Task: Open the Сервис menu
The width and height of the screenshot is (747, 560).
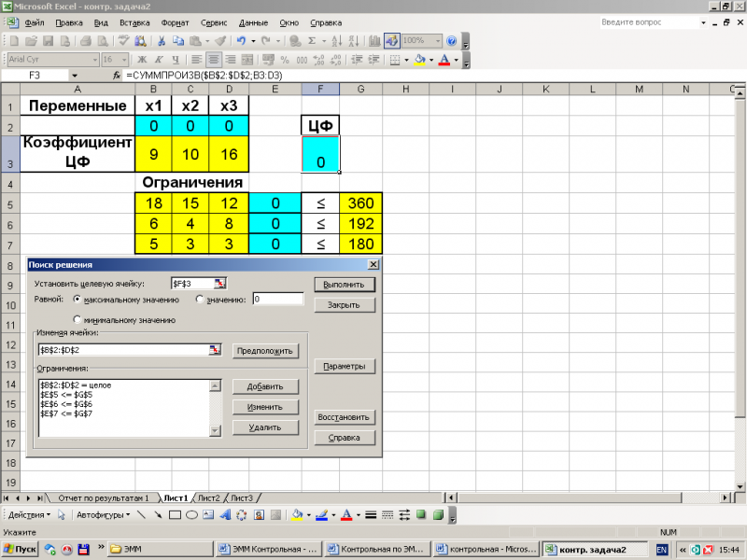Action: 214,22
